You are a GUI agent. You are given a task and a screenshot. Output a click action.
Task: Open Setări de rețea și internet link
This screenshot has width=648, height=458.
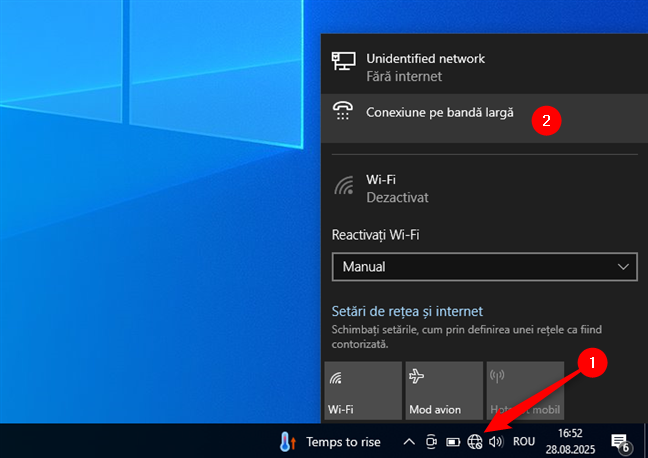(x=407, y=311)
